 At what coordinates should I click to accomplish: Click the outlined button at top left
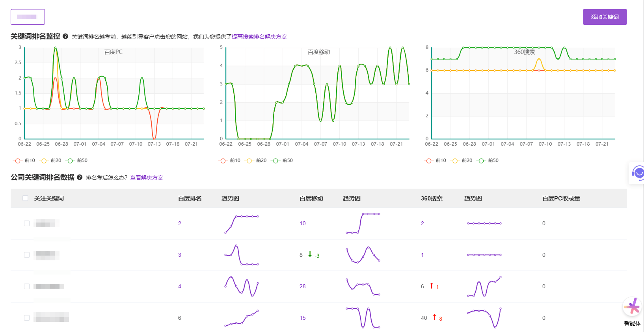point(28,17)
